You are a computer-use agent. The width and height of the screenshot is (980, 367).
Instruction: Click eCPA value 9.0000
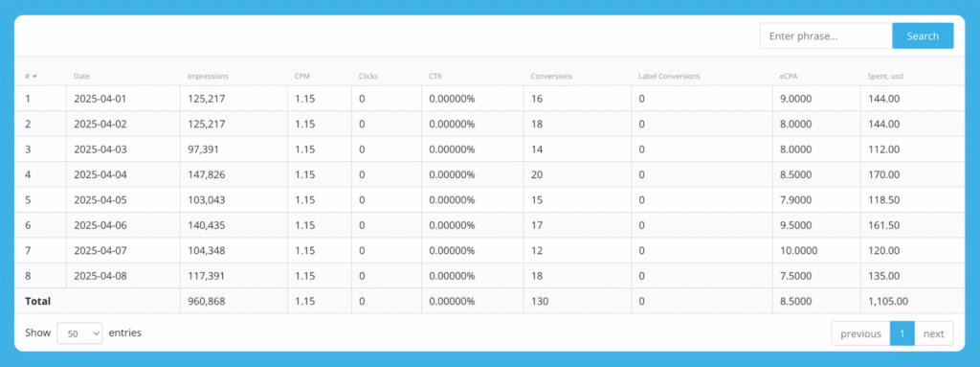(x=796, y=99)
